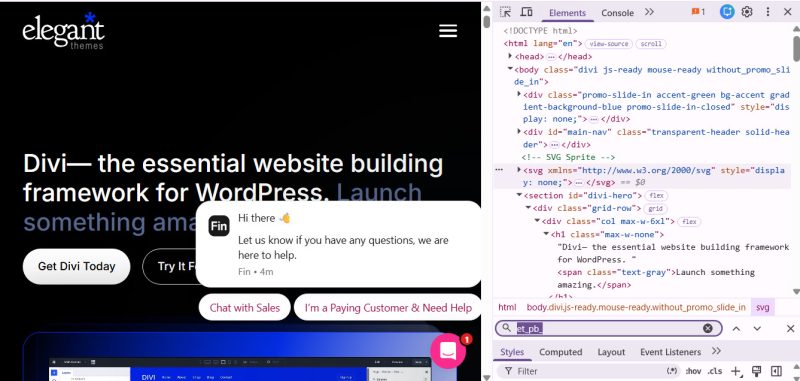This screenshot has height=381, width=800.
Task: Toggle flex badge on divi-hero section
Action: 656,196
